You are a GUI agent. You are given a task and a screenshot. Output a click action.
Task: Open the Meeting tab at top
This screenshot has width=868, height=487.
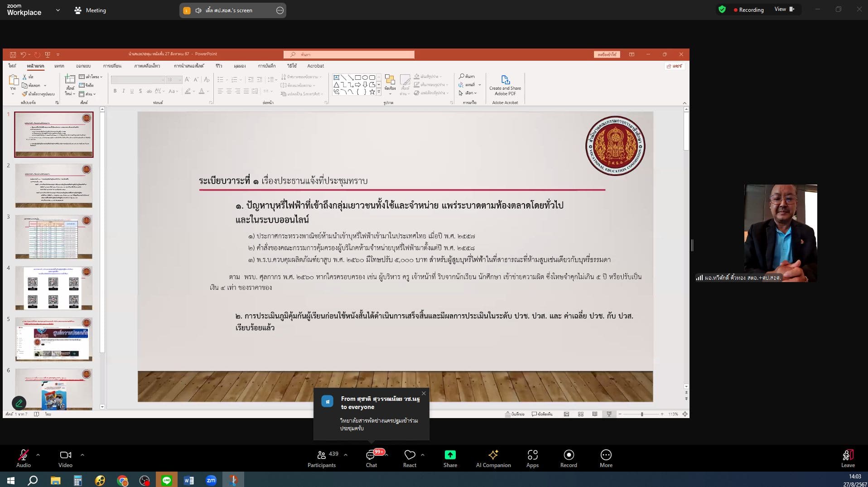tap(90, 10)
